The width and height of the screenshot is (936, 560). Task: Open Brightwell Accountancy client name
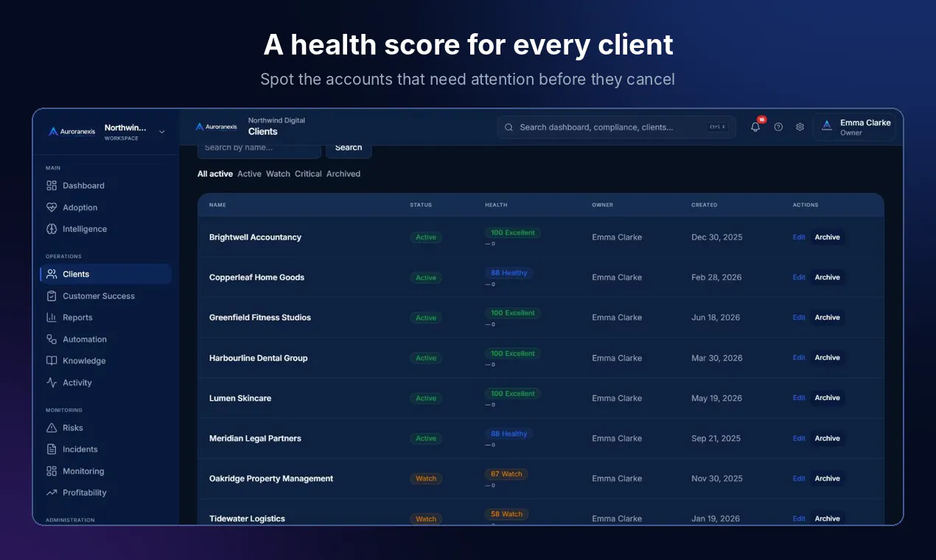click(x=255, y=237)
